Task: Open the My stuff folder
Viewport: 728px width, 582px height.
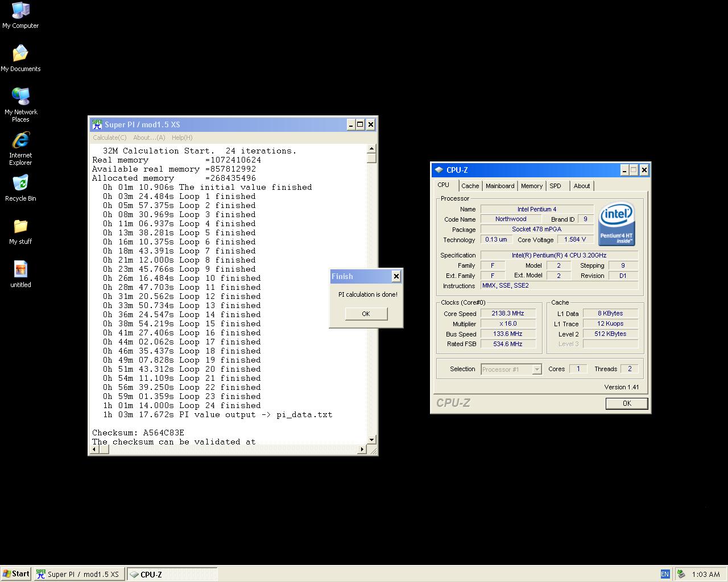Action: (20, 231)
